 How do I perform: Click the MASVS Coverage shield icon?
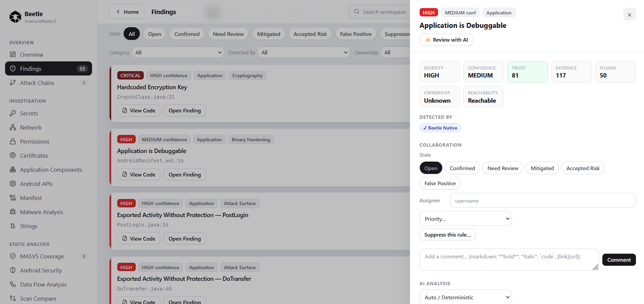pyautogui.click(x=13, y=256)
